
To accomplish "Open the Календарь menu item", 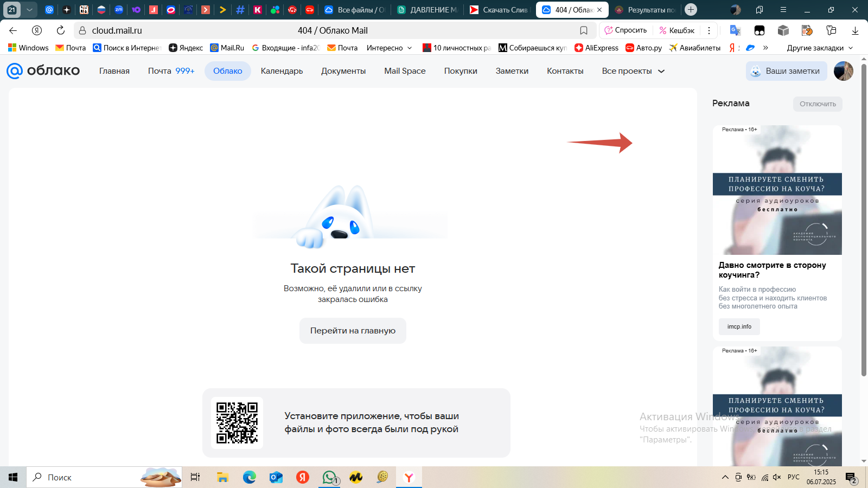I will coord(282,71).
